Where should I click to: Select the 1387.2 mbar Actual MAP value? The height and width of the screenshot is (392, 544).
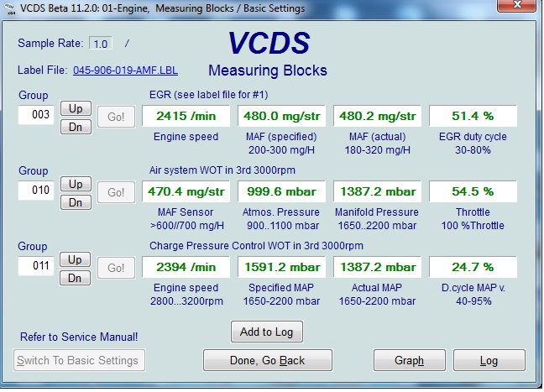tap(378, 267)
